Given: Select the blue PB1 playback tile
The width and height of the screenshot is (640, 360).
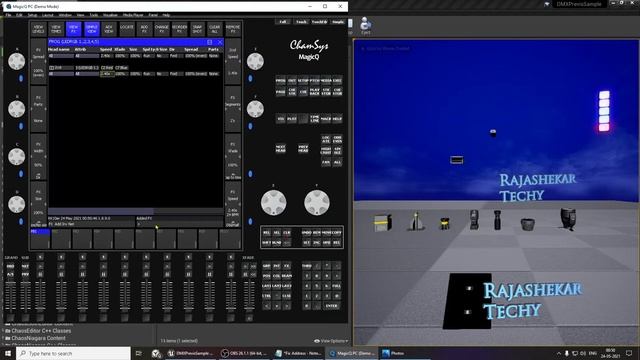Looking at the screenshot, I should [40, 238].
